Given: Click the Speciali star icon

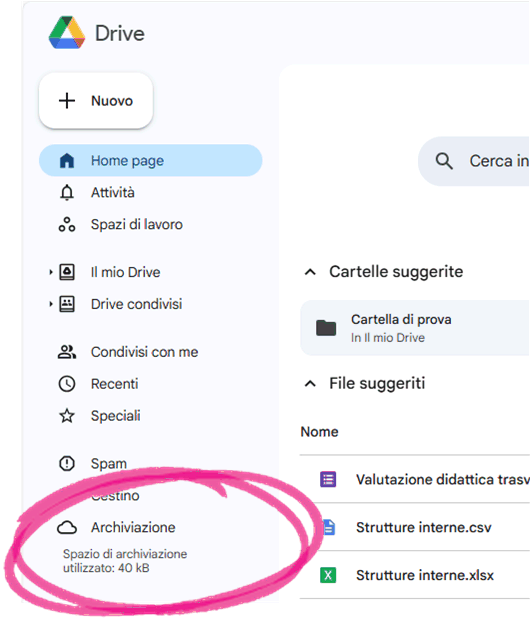Looking at the screenshot, I should click(67, 416).
